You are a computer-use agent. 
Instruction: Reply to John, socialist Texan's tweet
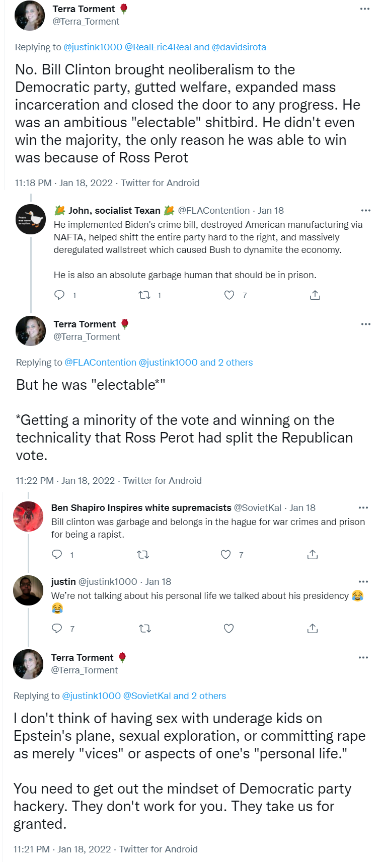(x=59, y=295)
